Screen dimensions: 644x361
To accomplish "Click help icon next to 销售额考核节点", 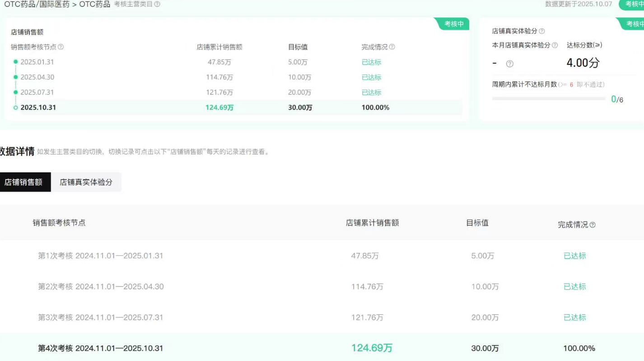I will coord(61,47).
